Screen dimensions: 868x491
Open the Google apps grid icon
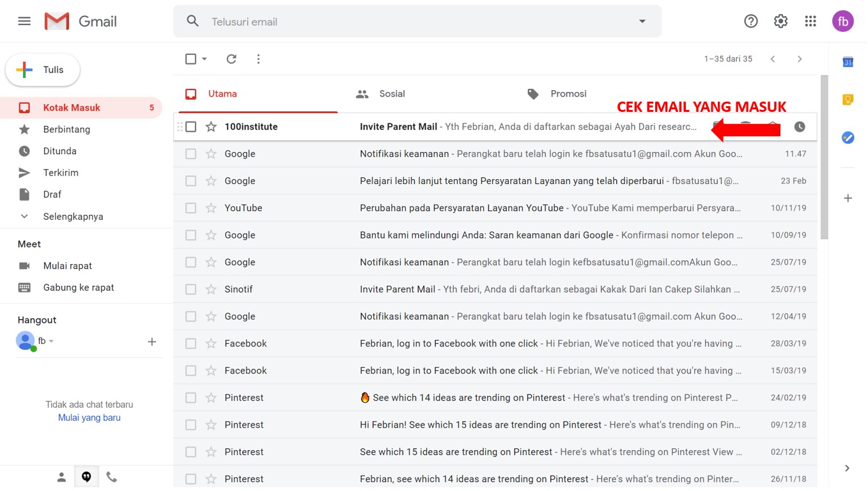(810, 21)
